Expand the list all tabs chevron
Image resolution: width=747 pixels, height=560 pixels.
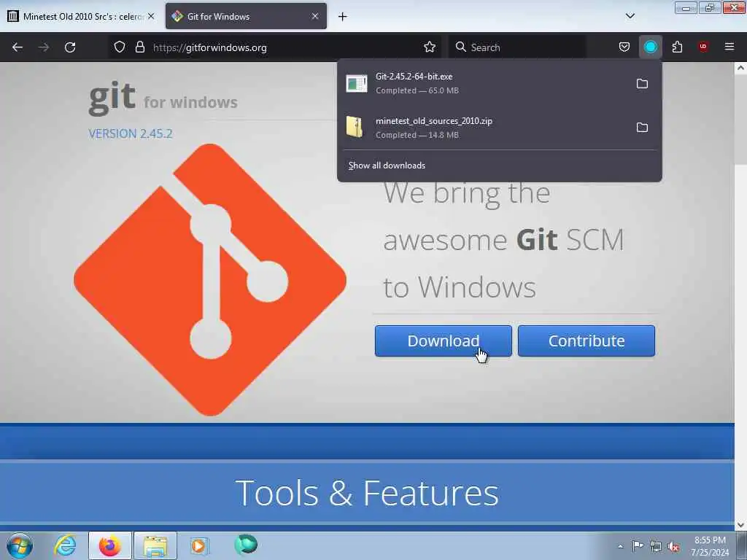(x=630, y=16)
